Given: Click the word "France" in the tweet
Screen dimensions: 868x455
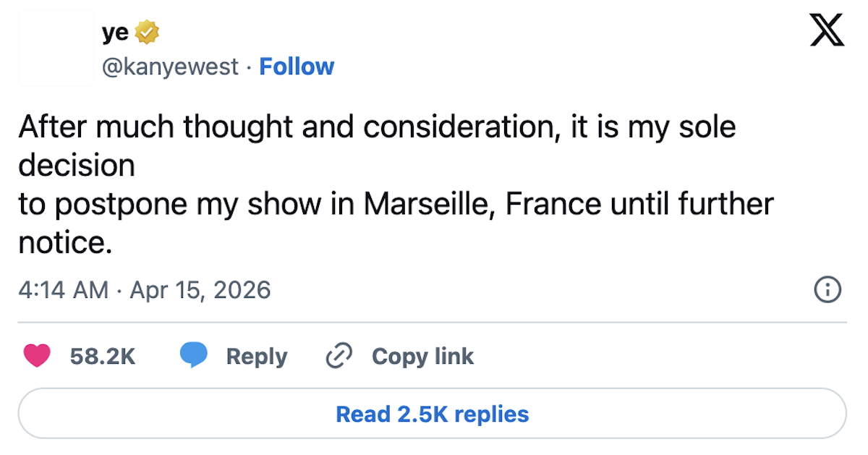Looking at the screenshot, I should [x=553, y=204].
